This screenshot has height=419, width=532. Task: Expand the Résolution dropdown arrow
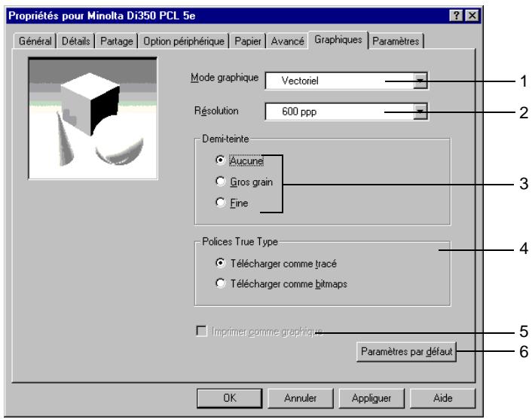coord(420,112)
